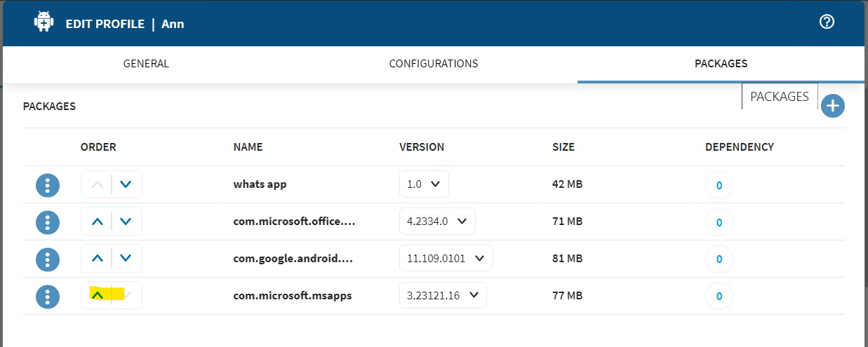Open options menu for com.google.android row
The image size is (868, 347).
click(x=47, y=259)
